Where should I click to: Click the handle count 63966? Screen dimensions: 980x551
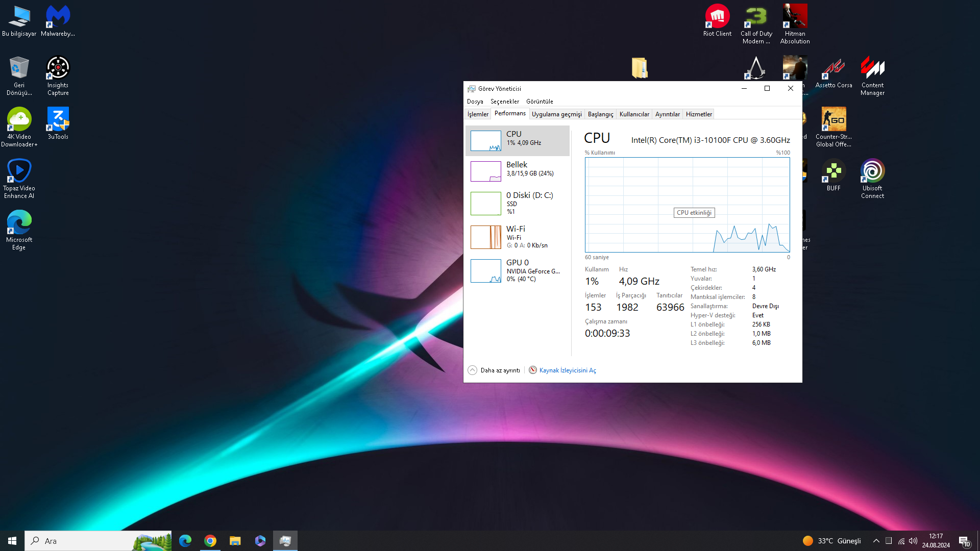coord(670,307)
